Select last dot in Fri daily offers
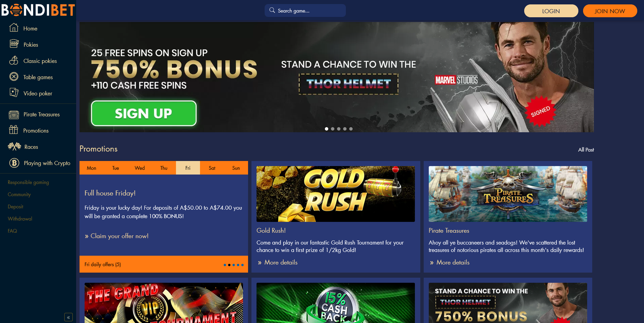The width and height of the screenshot is (644, 323). [242, 265]
